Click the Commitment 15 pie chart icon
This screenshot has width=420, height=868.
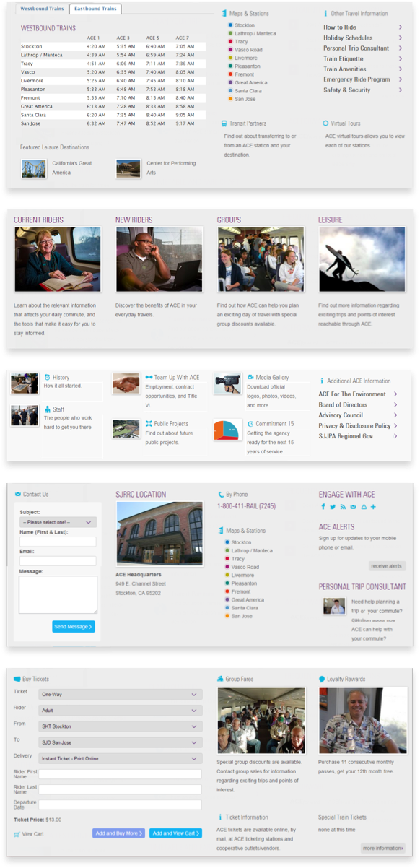pyautogui.click(x=227, y=430)
